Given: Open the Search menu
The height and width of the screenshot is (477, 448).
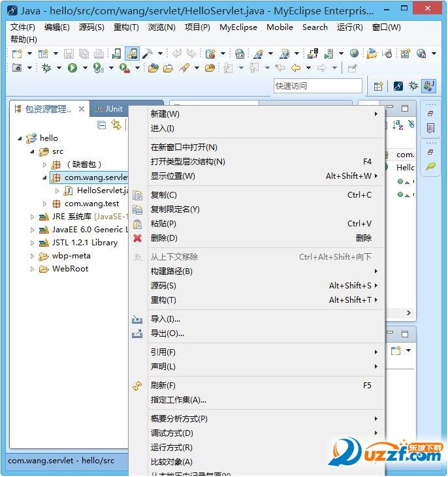Looking at the screenshot, I should pyautogui.click(x=315, y=27).
